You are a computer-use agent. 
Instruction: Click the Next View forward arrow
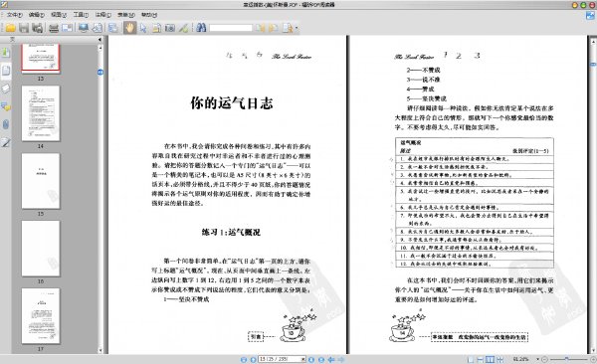(x=340, y=359)
